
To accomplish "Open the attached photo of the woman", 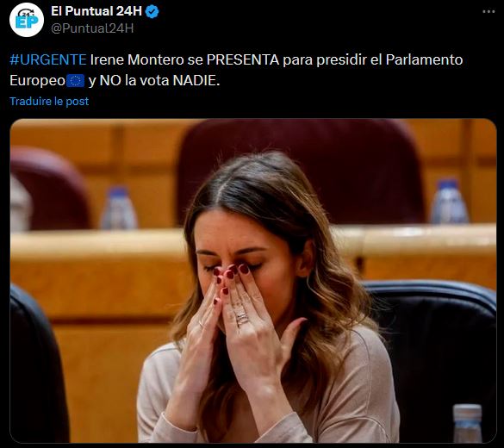I will coord(253,281).
